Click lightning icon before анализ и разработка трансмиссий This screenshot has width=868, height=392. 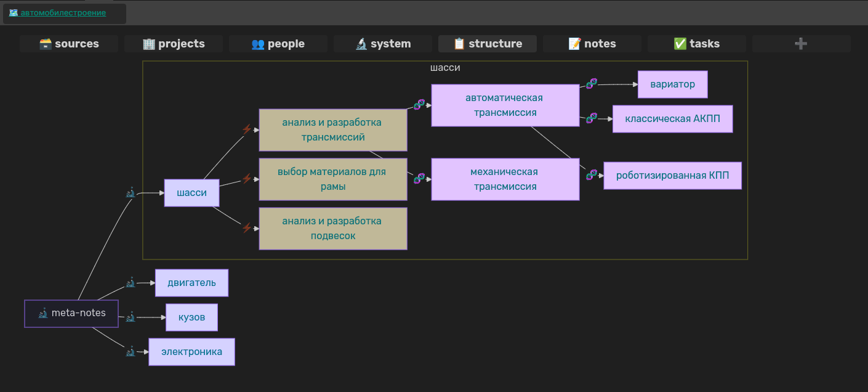[247, 129]
